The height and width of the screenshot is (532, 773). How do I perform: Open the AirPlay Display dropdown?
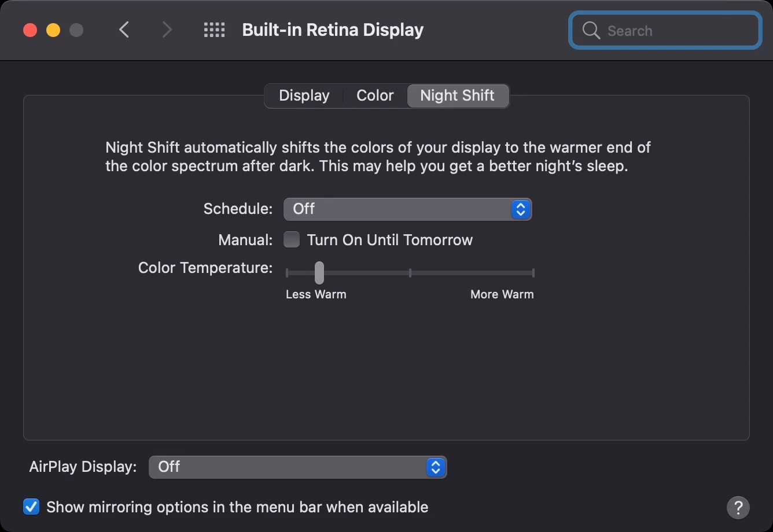[297, 467]
